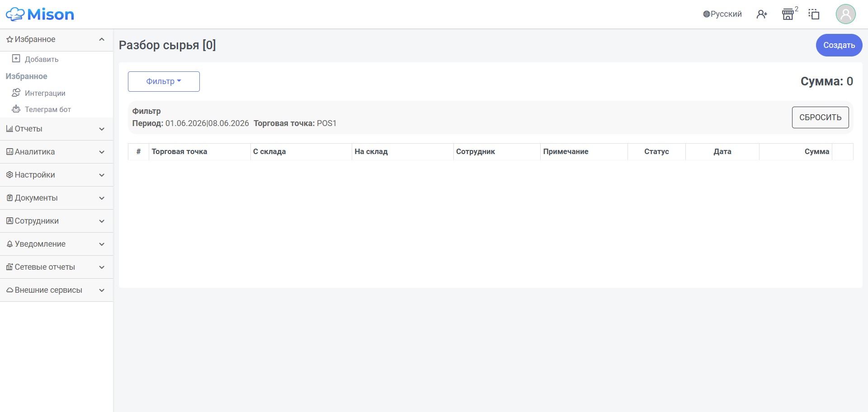Open Интеграции in favorites

[x=38, y=93]
